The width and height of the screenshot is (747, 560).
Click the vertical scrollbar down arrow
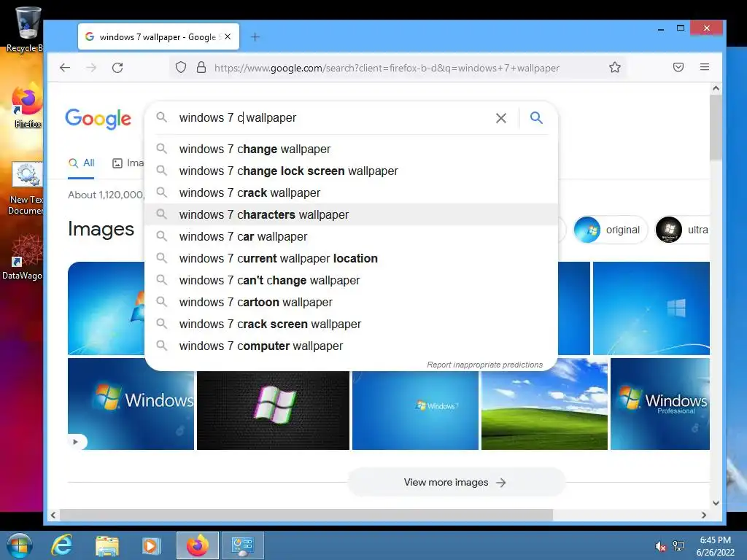point(716,503)
